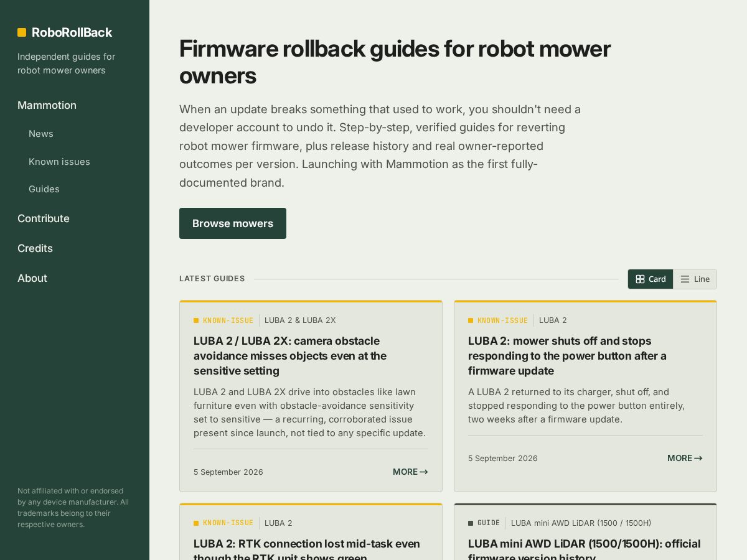The image size is (747, 560).
Task: Click the Independent guides tagline in sidebar
Action: 67,63
